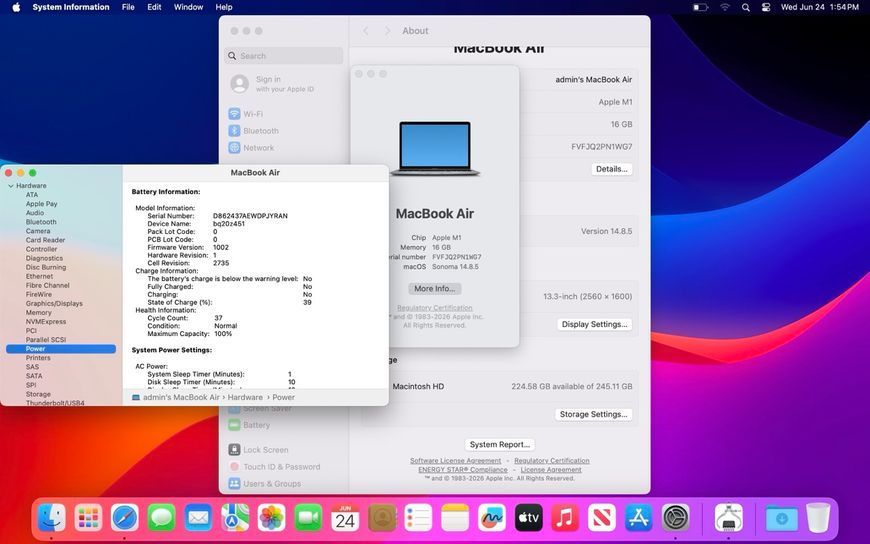
Task: Launch Freeform from the dock
Action: pos(492,518)
